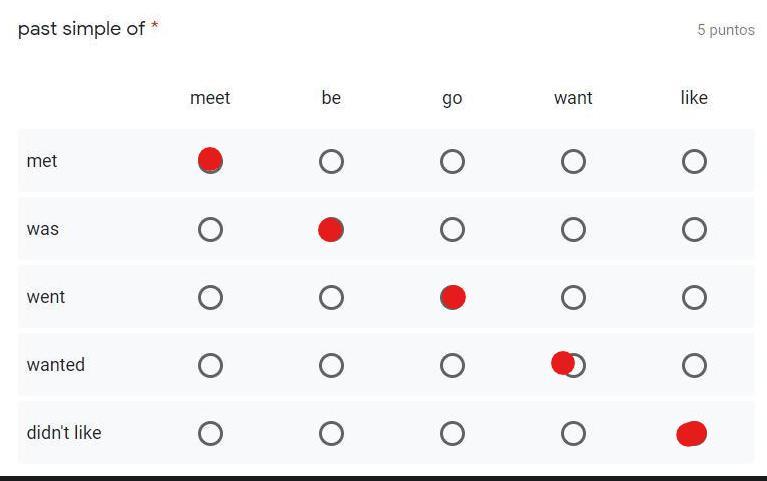The width and height of the screenshot is (767, 481).
Task: Choose 'want' option for the met row
Action: tap(573, 161)
